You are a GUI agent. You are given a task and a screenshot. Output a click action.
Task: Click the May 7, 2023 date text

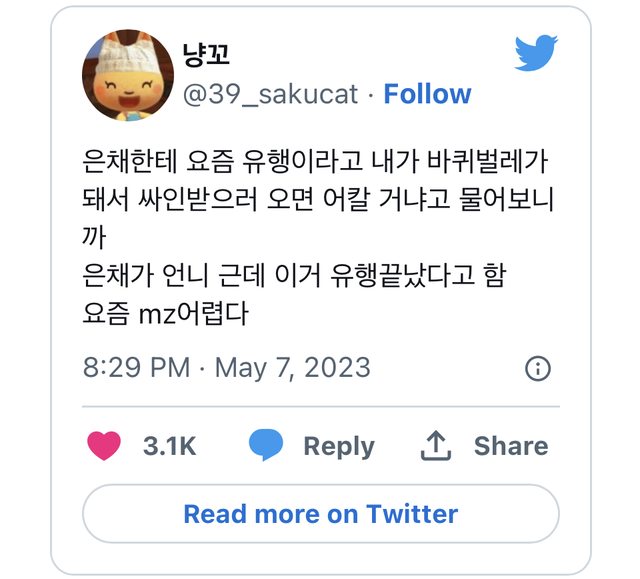click(x=293, y=368)
